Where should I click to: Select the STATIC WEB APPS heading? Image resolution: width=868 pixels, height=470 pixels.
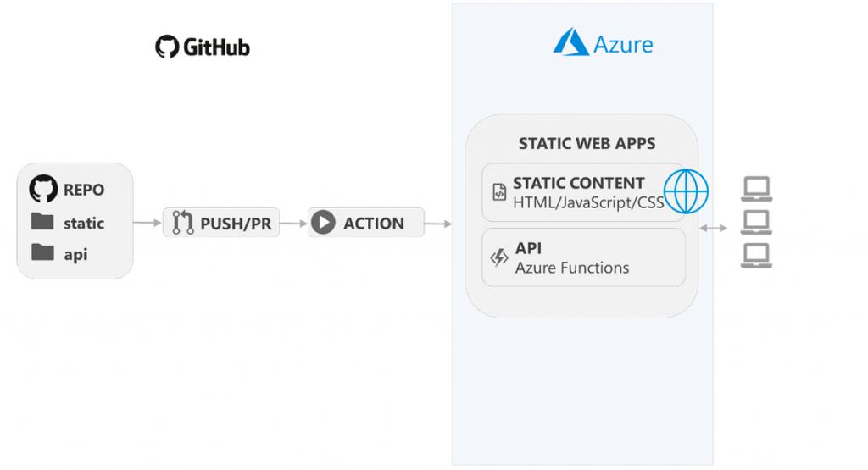(587, 143)
